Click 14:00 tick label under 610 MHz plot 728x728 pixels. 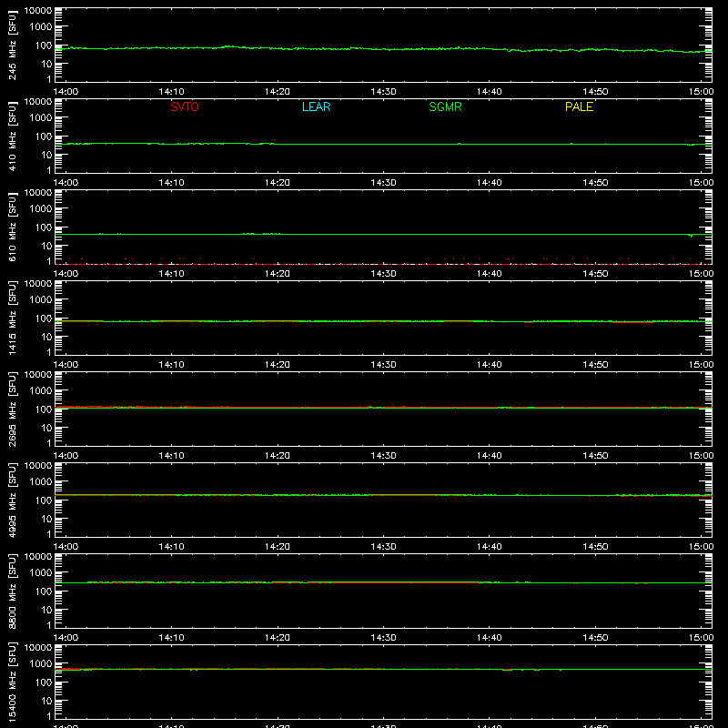tap(66, 274)
